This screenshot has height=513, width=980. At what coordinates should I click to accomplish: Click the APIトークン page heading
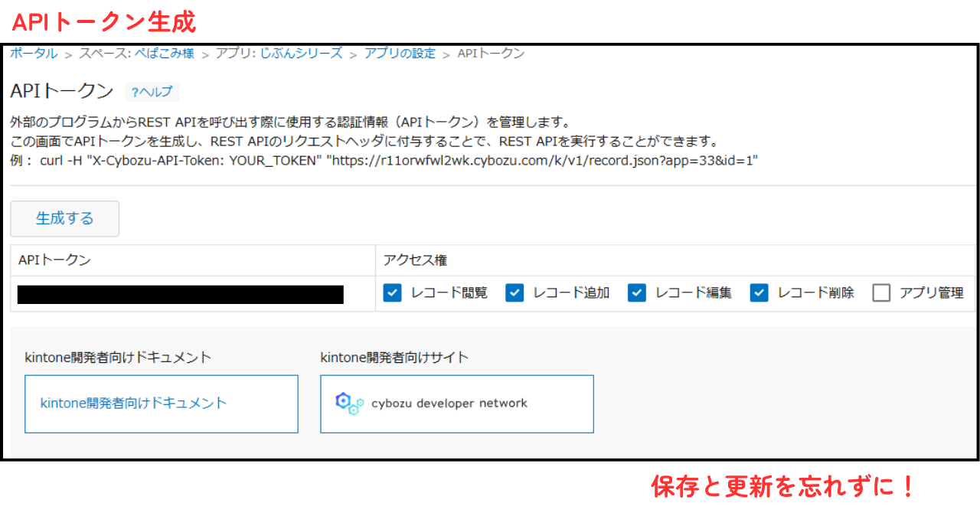[x=62, y=91]
